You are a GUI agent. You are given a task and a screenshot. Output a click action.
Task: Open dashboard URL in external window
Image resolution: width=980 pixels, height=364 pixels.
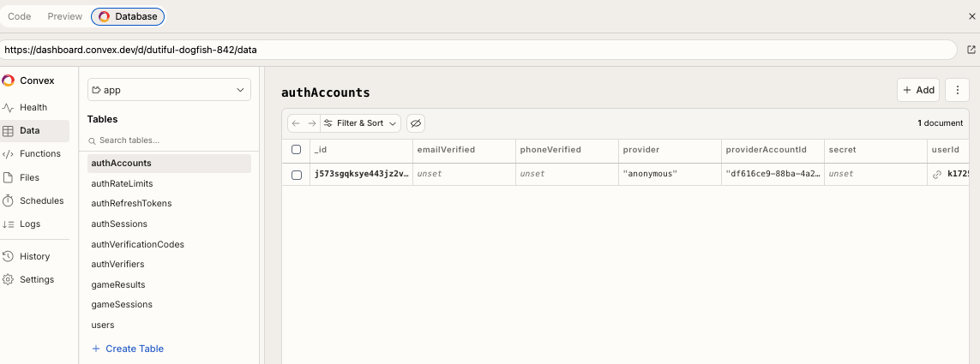971,50
